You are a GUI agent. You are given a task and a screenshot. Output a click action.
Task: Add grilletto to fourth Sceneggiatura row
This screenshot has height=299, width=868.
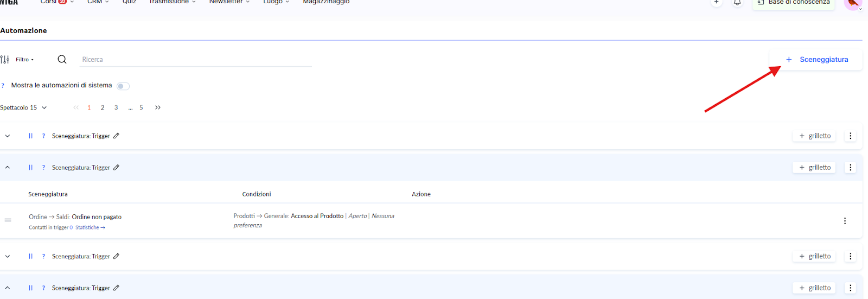tap(814, 288)
